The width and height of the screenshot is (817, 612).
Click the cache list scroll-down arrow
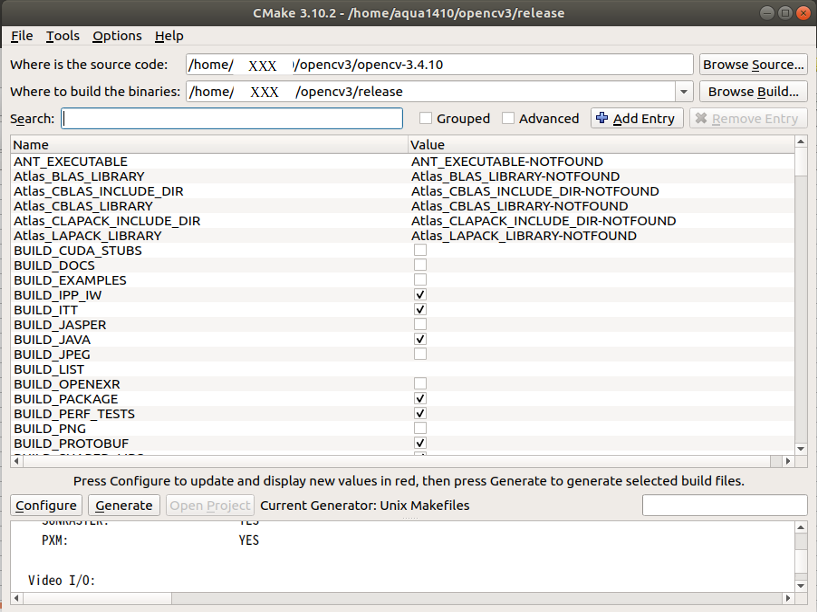801,449
